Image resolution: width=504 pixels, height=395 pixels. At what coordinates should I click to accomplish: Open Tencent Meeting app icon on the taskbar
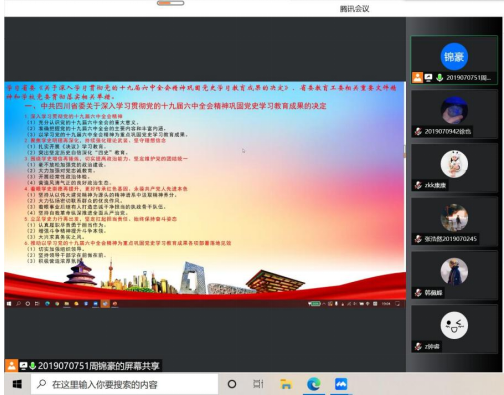click(341, 384)
